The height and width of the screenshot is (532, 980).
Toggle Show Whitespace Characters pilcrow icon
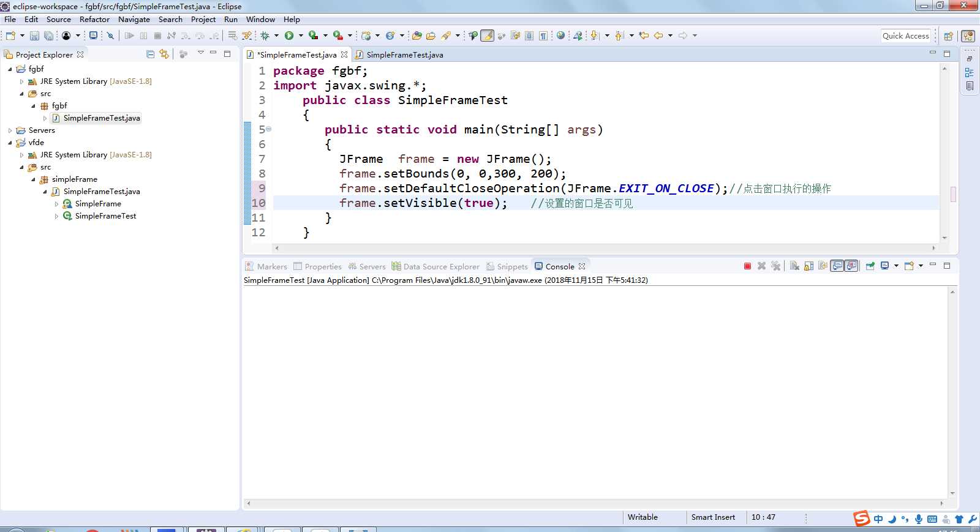click(543, 36)
